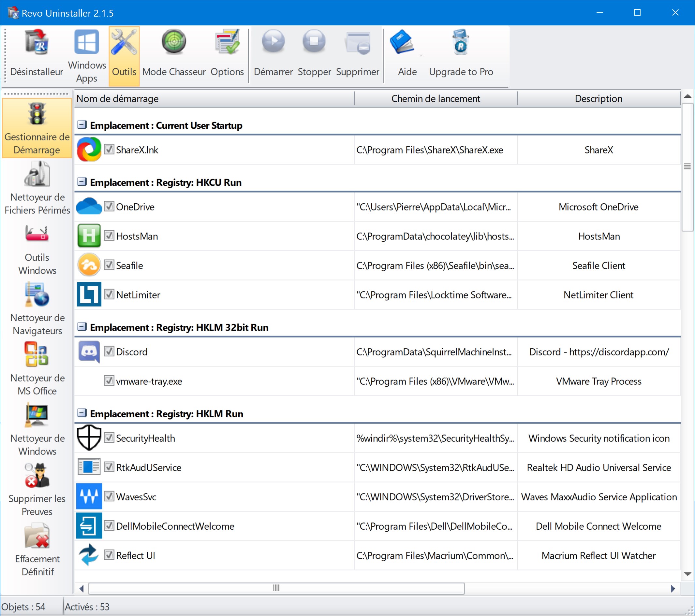Click the WavesSvc waveform icon

[x=89, y=496]
